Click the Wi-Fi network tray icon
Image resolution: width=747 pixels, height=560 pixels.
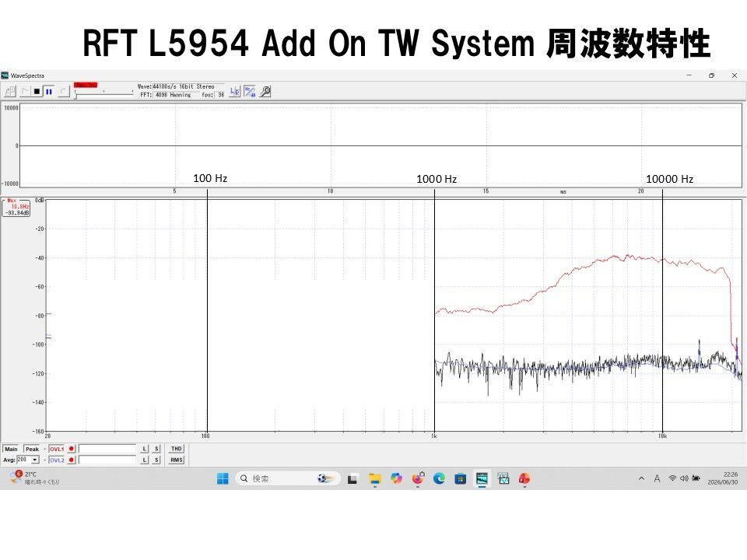(672, 478)
